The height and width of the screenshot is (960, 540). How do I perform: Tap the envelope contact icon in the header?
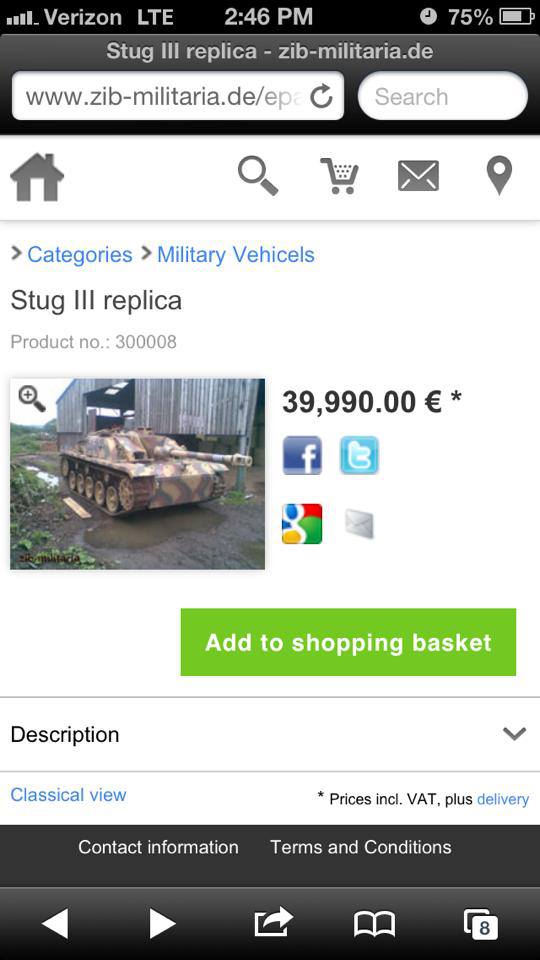tap(418, 176)
